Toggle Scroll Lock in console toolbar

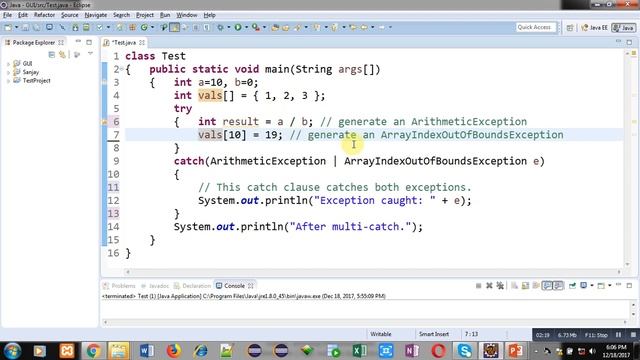tap(525, 286)
